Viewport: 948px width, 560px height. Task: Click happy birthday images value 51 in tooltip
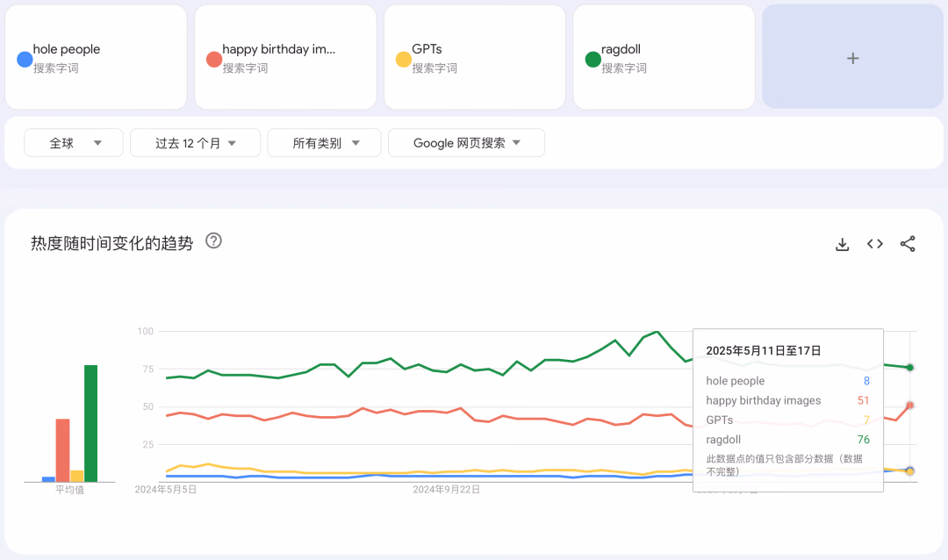click(x=863, y=400)
